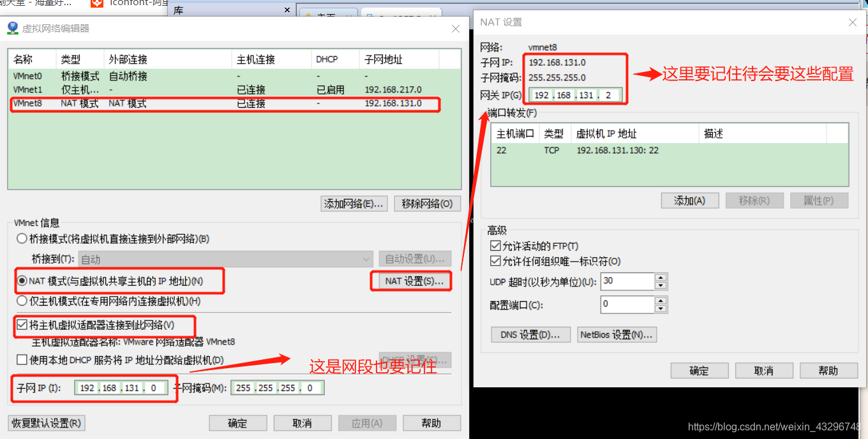Click 帮助 in NAT settings dialog
This screenshot has height=439, width=868.
click(x=828, y=371)
